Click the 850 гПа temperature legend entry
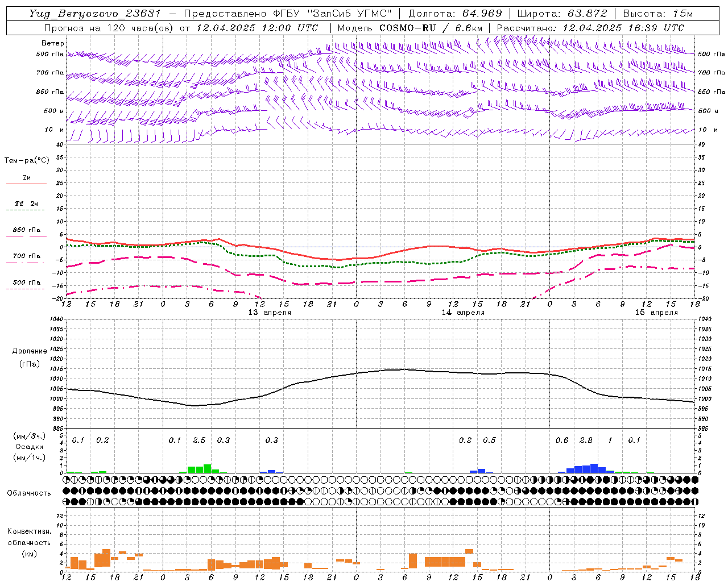Screen dimensions: 728x582 (27, 230)
